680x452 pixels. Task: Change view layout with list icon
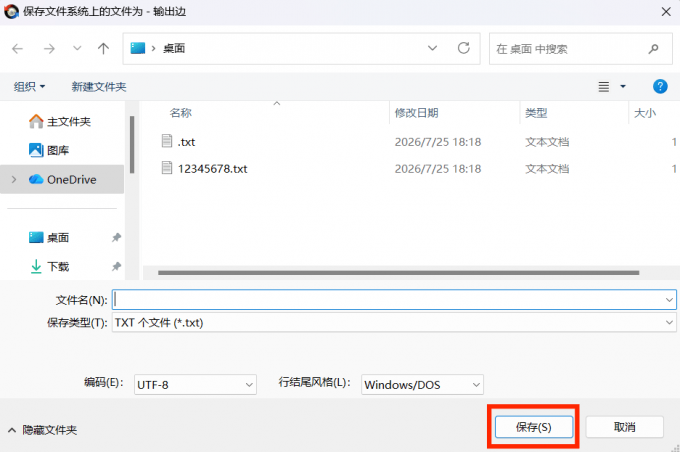[604, 87]
